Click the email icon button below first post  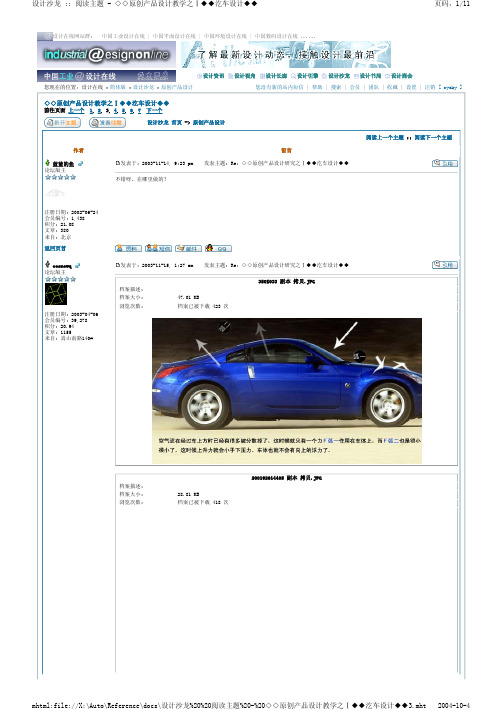click(189, 248)
